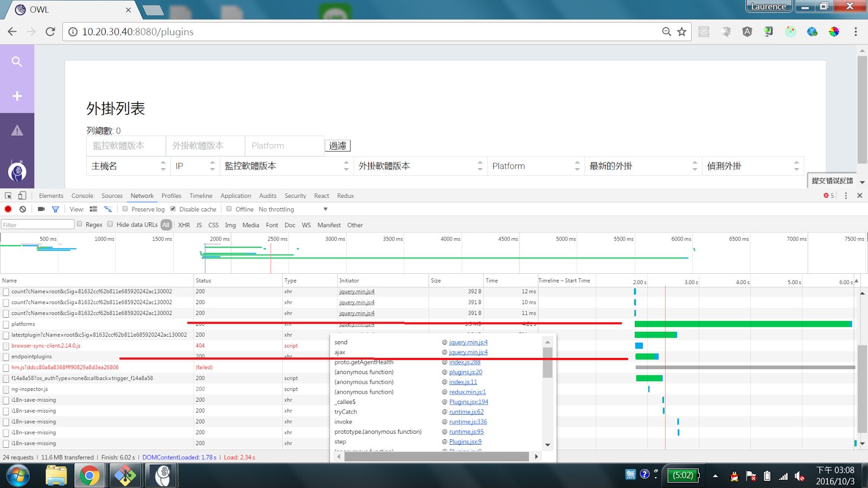
Task: Click the rainbow color wheel extension icon
Action: (x=834, y=31)
